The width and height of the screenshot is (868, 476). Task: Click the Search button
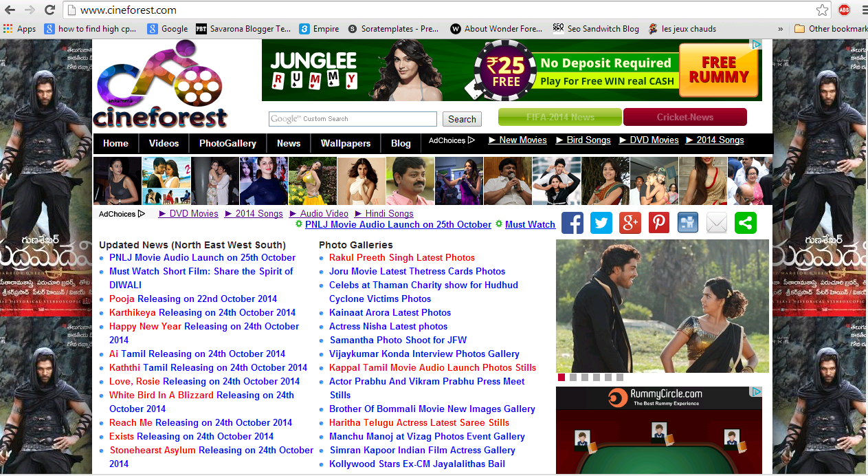click(462, 119)
